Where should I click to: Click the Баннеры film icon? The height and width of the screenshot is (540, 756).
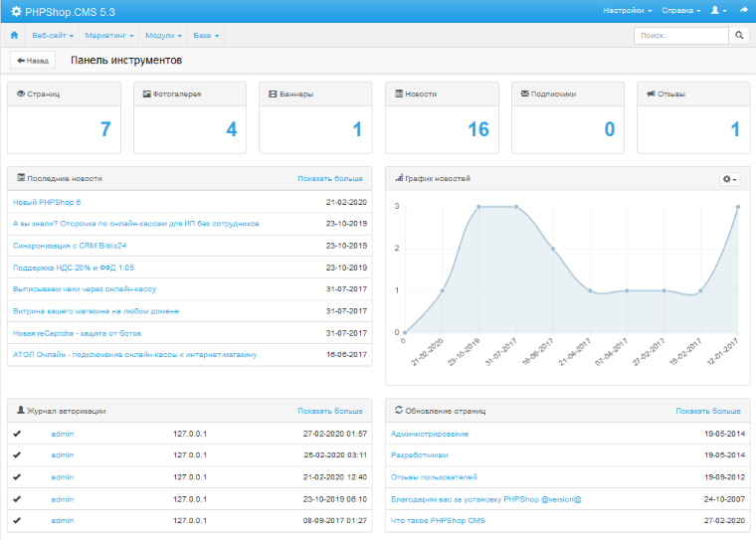click(273, 94)
